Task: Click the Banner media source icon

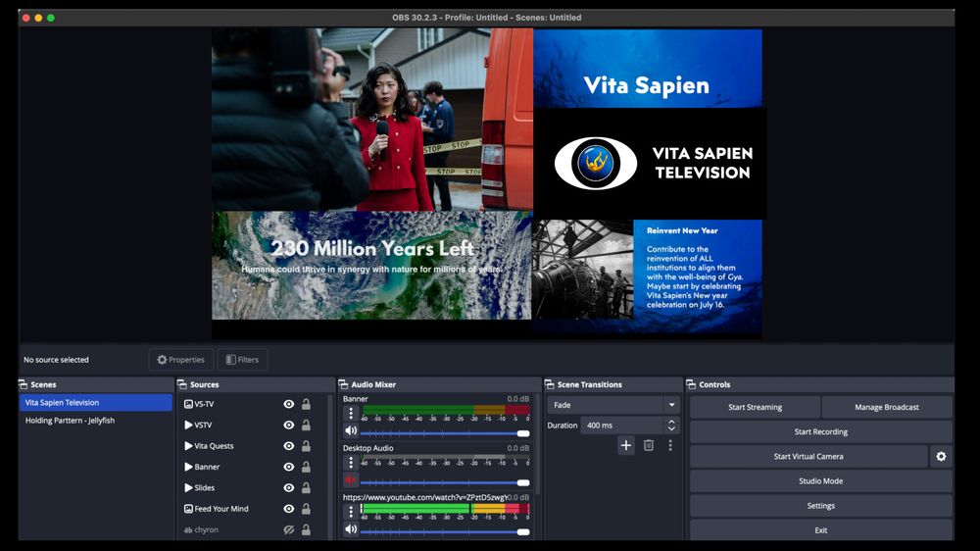Action: 188,468
